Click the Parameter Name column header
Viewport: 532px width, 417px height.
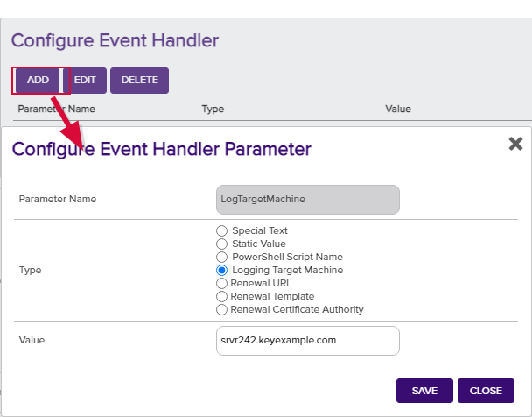point(57,110)
